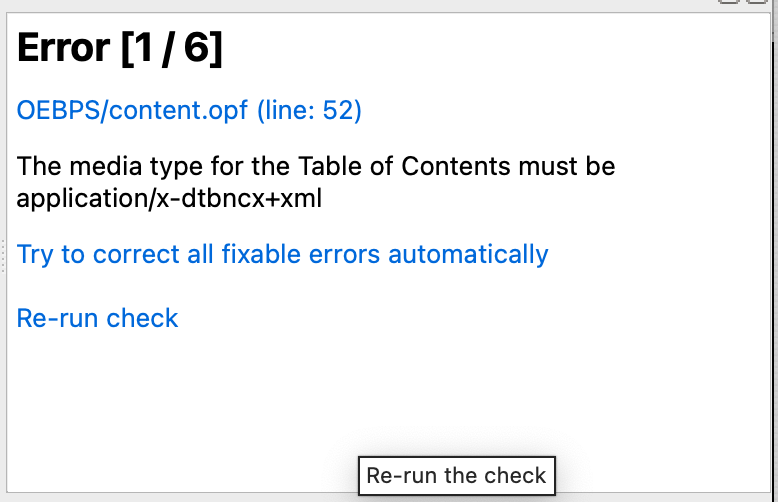778x502 pixels.
Task: Click the media type error message text
Action: pos(316,181)
